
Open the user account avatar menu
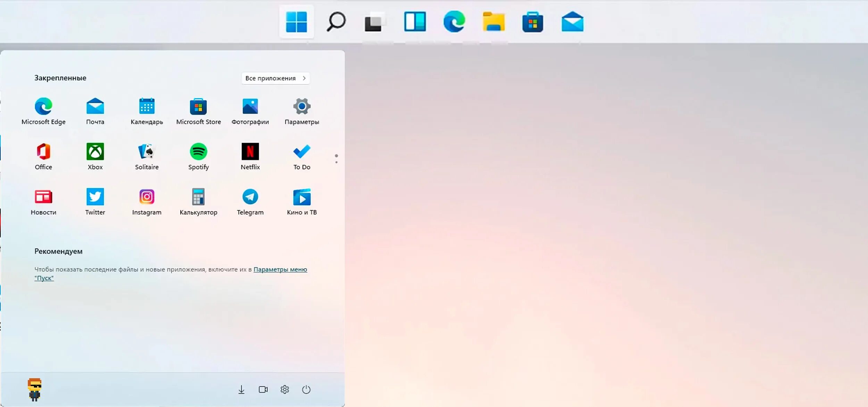34,389
